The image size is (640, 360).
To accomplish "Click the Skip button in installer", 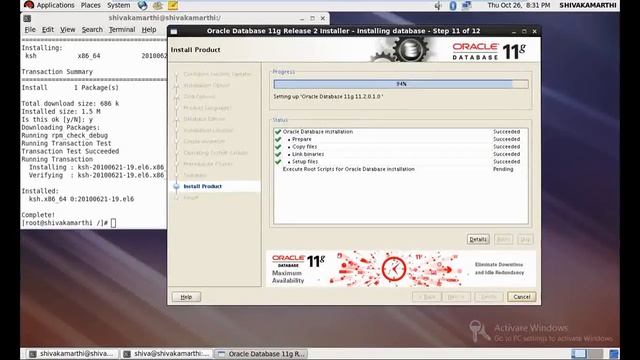I will [525, 240].
